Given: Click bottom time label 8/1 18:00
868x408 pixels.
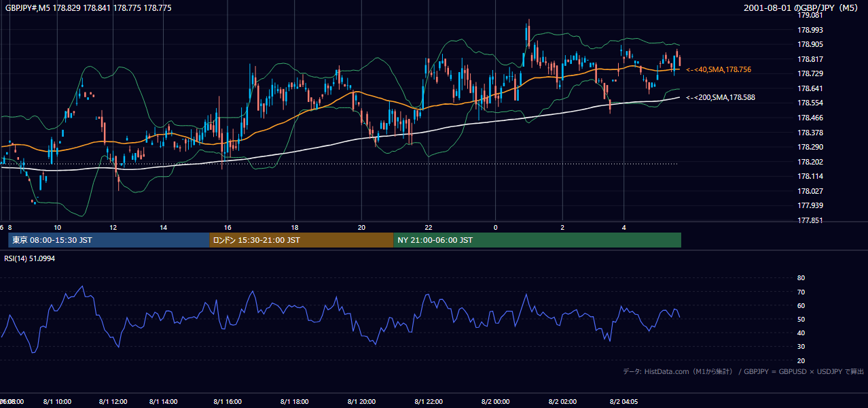Looking at the screenshot, I should point(294,402).
